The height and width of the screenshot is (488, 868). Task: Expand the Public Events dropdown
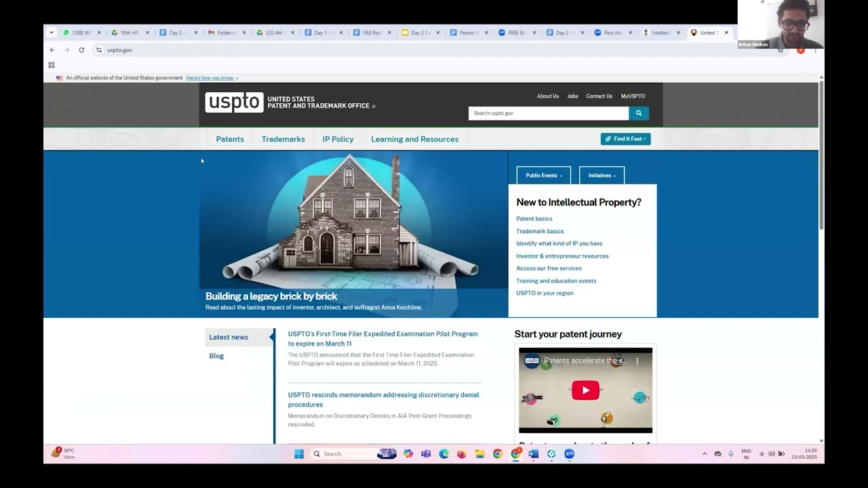pos(544,176)
